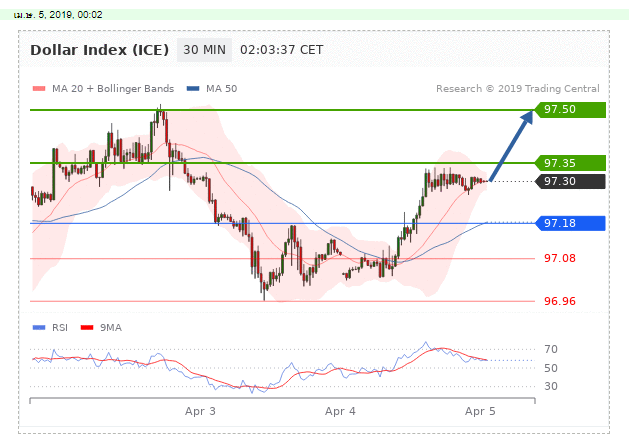Click the red 97.08 support label

tap(560, 258)
